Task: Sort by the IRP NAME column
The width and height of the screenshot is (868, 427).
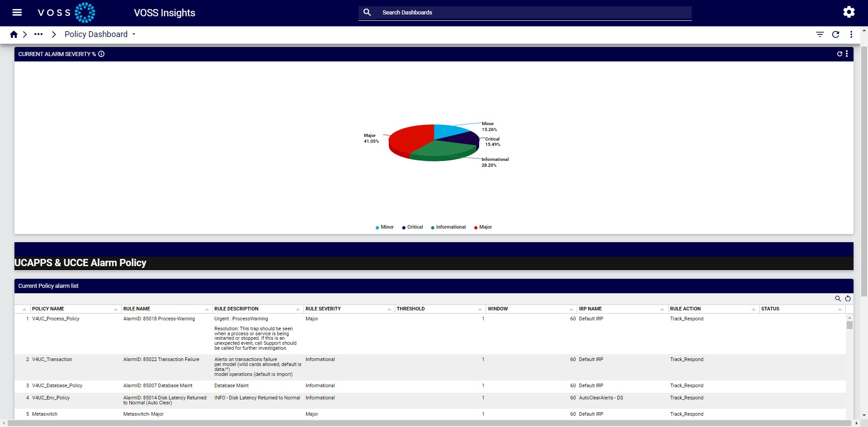Action: pos(622,309)
